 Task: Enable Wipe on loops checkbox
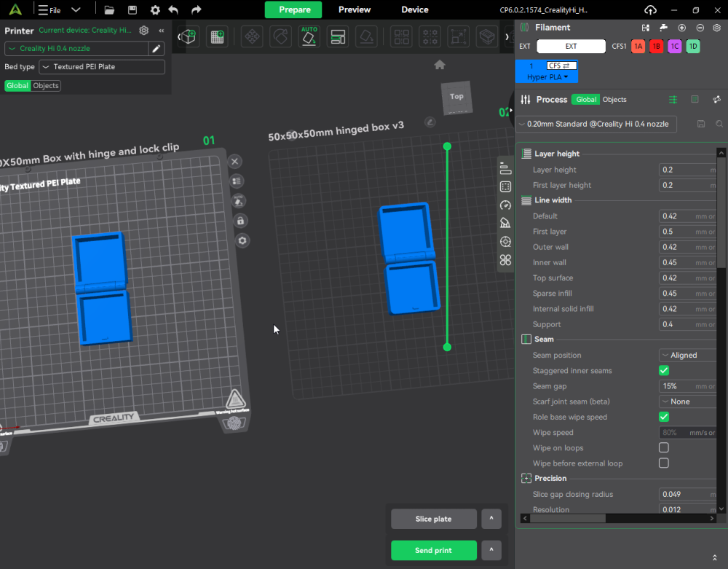[x=663, y=448]
